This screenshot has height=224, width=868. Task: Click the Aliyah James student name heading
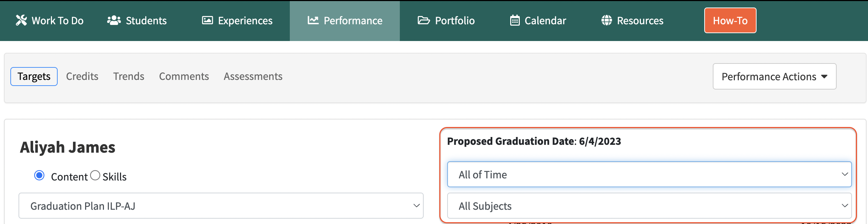(68, 147)
